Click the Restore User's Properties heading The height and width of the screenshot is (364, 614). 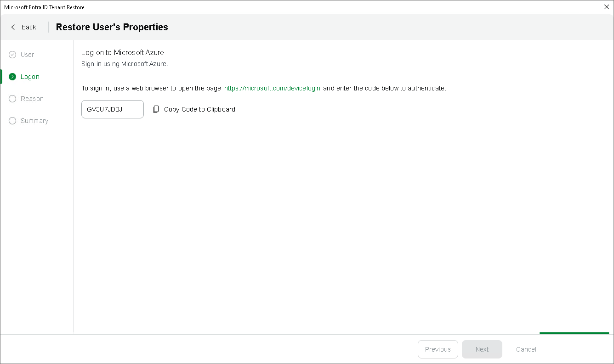pyautogui.click(x=112, y=27)
